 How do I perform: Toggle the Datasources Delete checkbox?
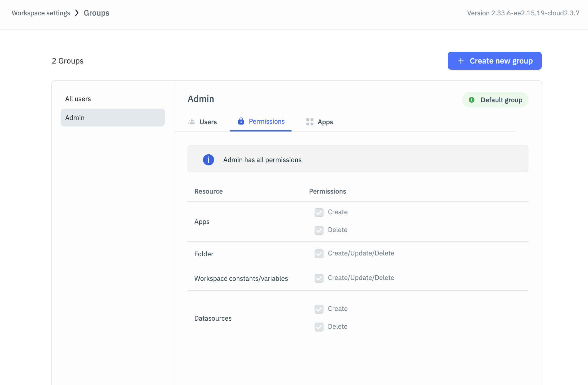[x=319, y=327]
